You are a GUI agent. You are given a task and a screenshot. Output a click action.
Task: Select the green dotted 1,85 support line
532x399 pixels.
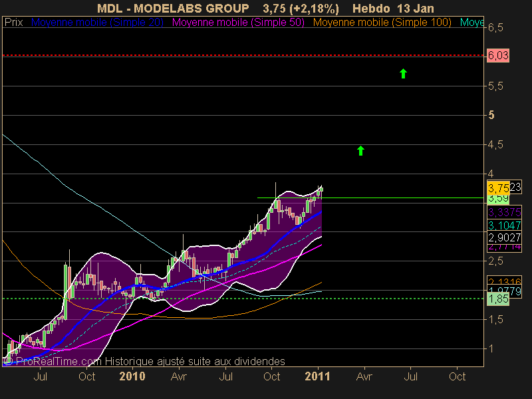(x=243, y=299)
